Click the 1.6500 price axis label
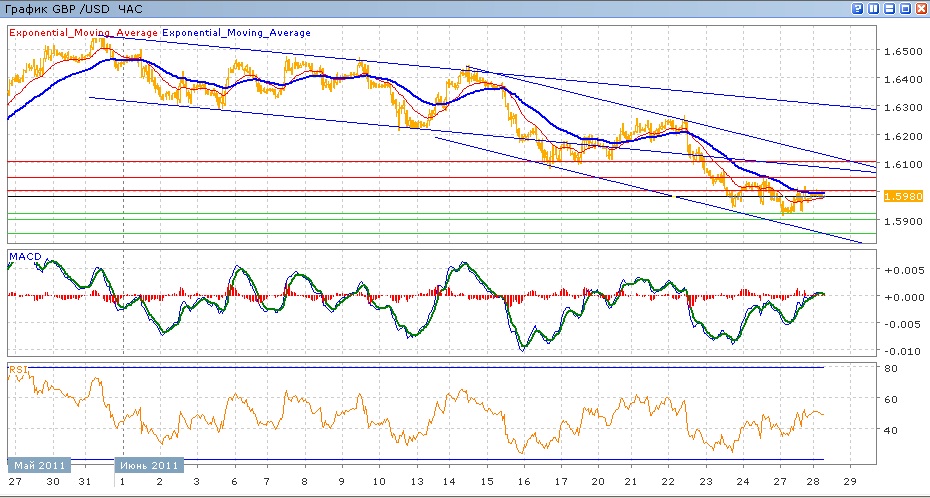This screenshot has height=498, width=930. pyautogui.click(x=903, y=50)
